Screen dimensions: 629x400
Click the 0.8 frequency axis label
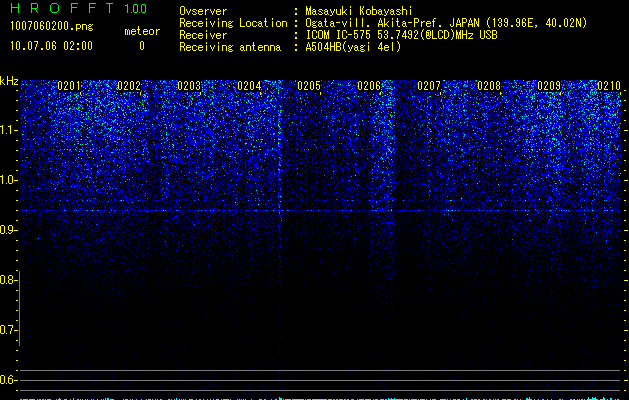point(8,280)
